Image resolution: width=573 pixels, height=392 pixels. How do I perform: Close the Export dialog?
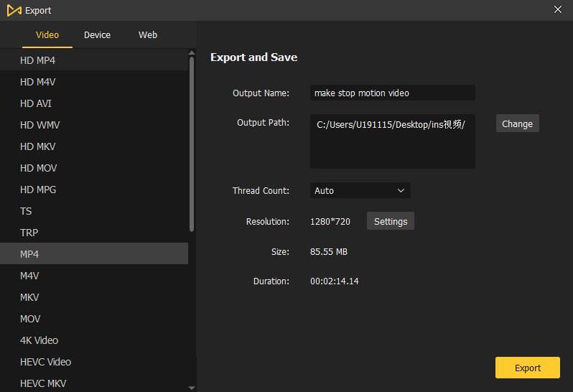(558, 9)
